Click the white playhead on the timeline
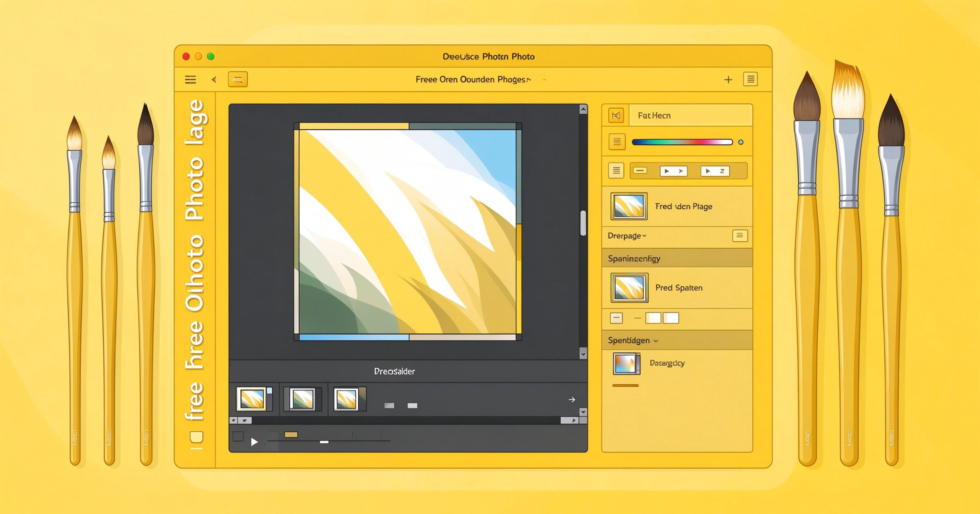 324,442
